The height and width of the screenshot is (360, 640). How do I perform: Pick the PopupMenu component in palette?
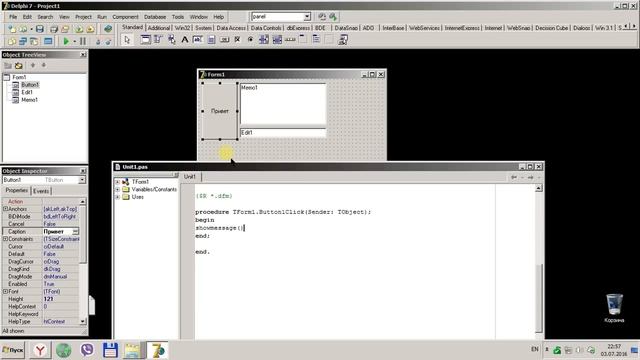coord(171,40)
